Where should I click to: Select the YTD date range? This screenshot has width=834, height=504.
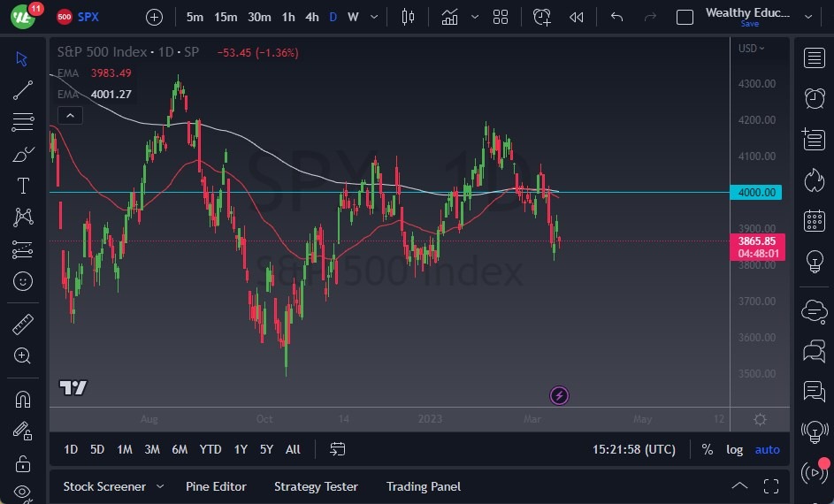(210, 449)
